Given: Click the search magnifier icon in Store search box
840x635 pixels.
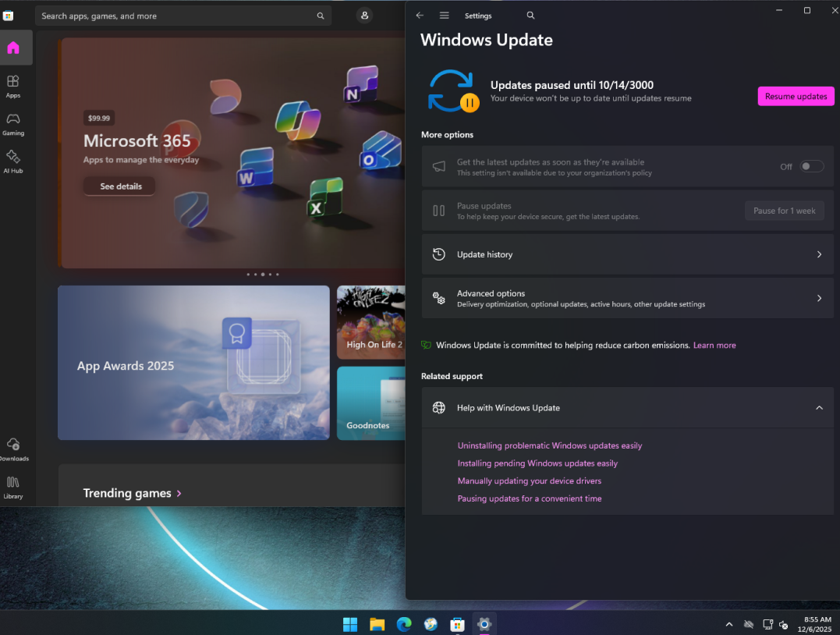Looking at the screenshot, I should [321, 16].
